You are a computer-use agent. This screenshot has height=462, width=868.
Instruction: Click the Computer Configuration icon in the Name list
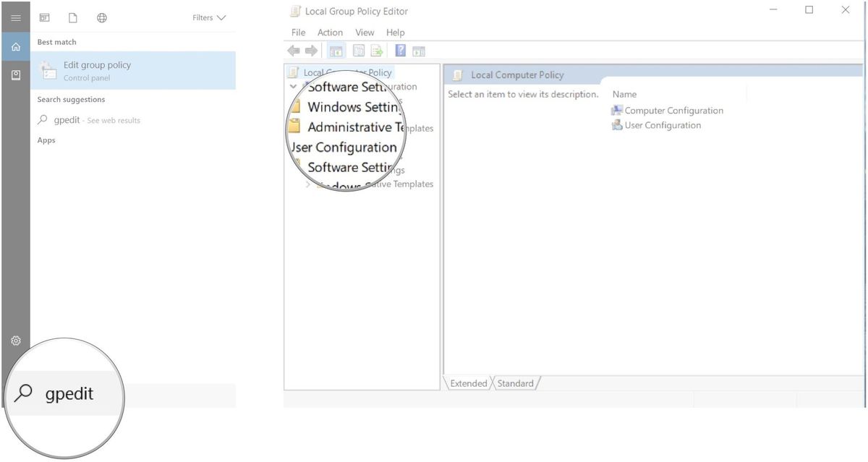point(617,111)
